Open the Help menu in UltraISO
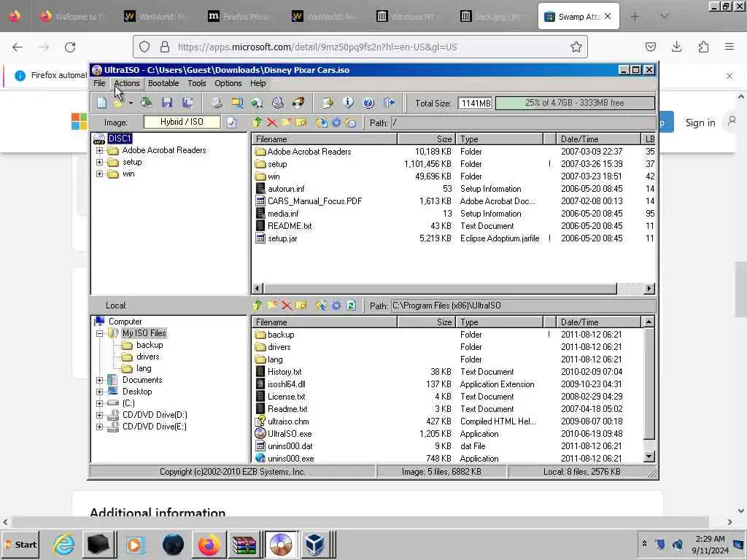The image size is (747, 560). pos(258,83)
